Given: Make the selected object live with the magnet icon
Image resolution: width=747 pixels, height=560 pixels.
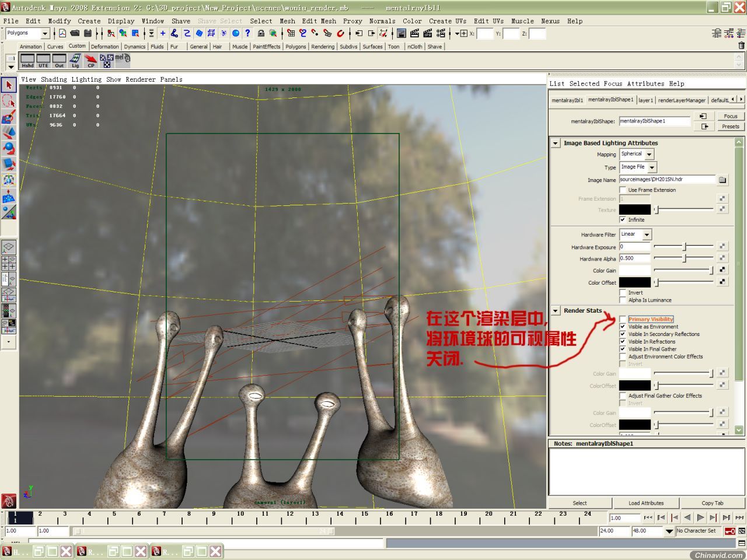Looking at the screenshot, I should pyautogui.click(x=340, y=33).
